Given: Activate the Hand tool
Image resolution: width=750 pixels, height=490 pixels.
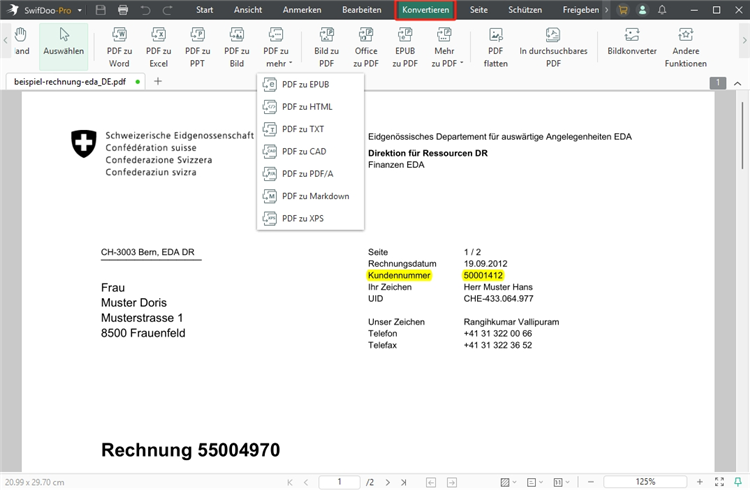Looking at the screenshot, I should [21, 42].
